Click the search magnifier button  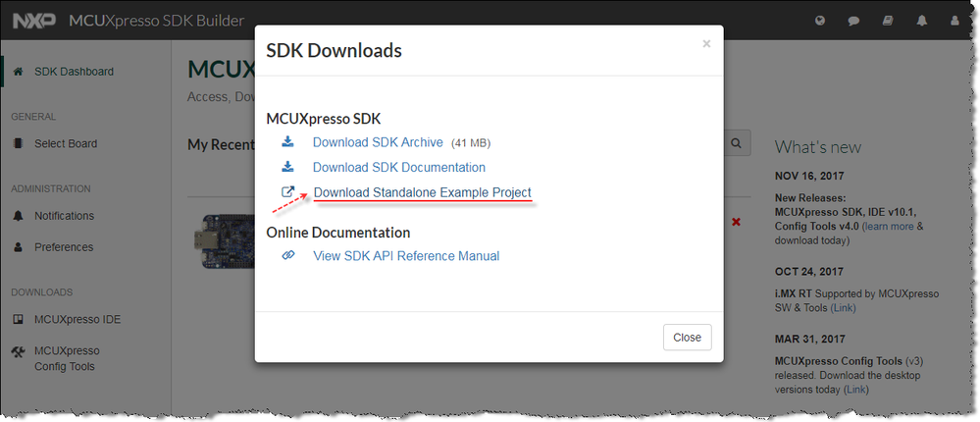737,144
